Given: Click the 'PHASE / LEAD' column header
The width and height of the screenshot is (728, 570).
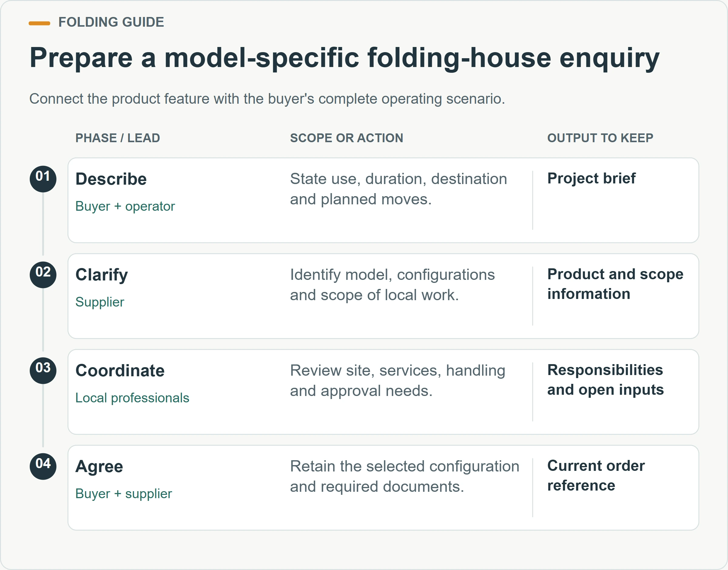Looking at the screenshot, I should click(x=117, y=138).
